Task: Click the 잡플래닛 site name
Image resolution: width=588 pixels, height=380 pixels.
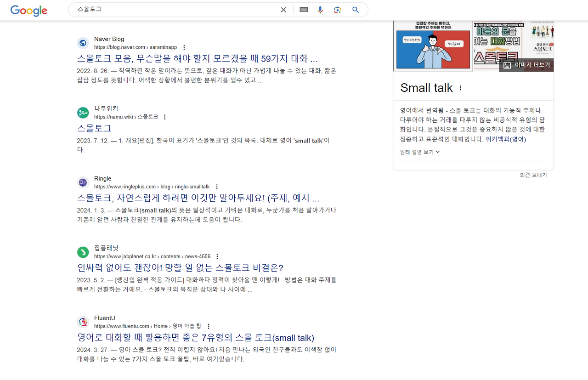Action: pyautogui.click(x=106, y=248)
